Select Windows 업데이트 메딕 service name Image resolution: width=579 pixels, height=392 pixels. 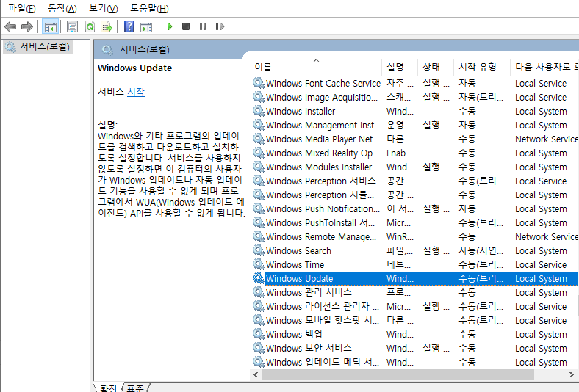(323, 362)
